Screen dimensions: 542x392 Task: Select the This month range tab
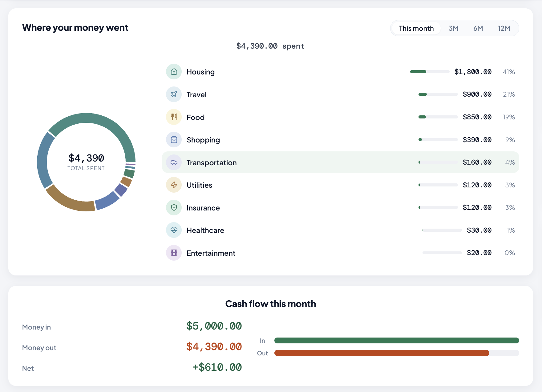tap(416, 28)
